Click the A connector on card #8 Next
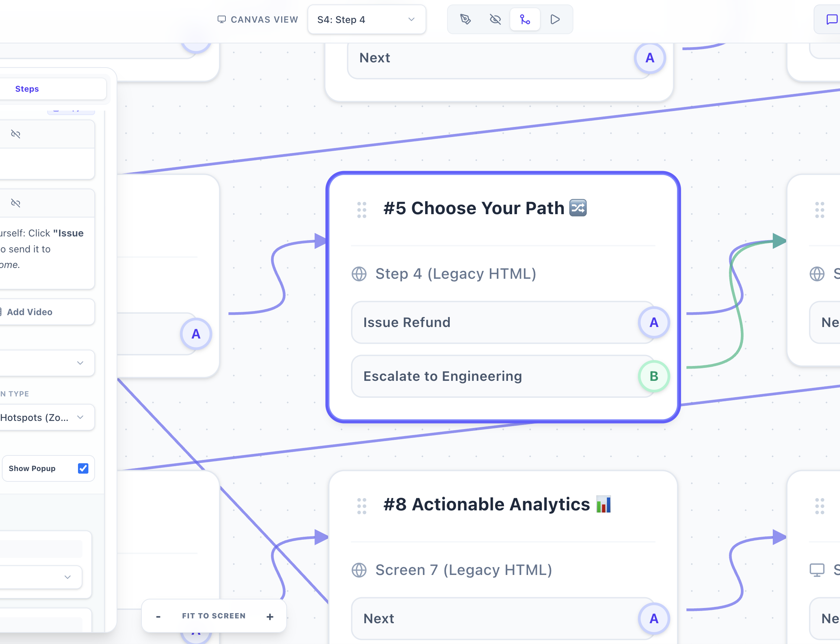Image resolution: width=840 pixels, height=644 pixels. coord(654,619)
